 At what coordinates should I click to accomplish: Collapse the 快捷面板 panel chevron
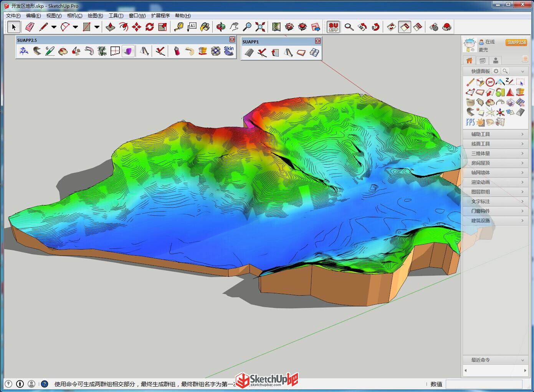coord(522,71)
